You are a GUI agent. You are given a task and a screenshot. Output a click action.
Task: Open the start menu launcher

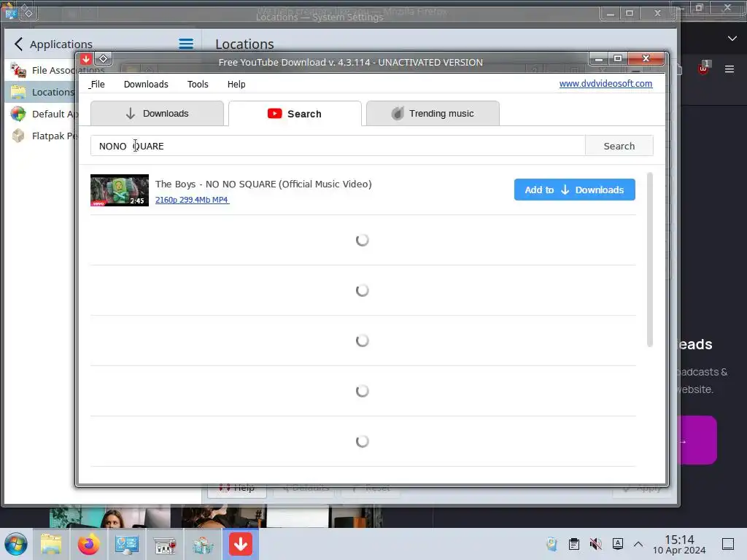click(x=16, y=544)
